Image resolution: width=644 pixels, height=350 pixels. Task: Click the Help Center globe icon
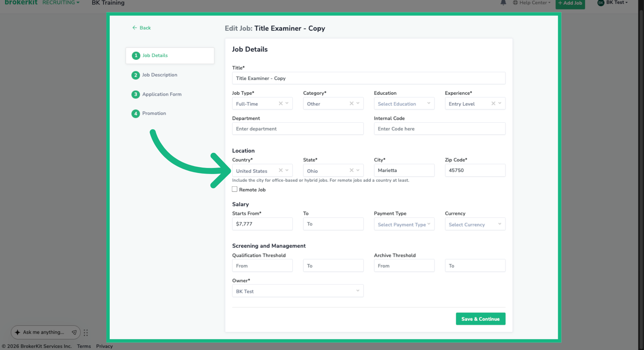[x=515, y=3]
